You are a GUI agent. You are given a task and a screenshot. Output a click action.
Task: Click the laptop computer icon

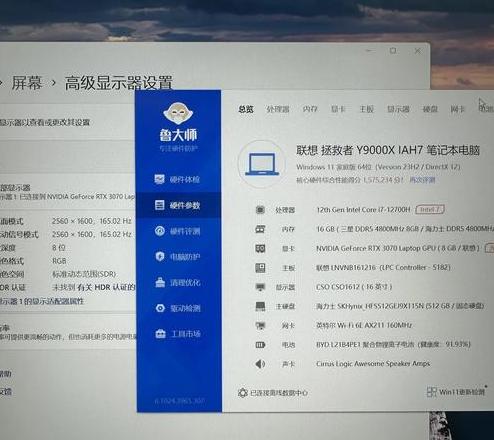(262, 164)
